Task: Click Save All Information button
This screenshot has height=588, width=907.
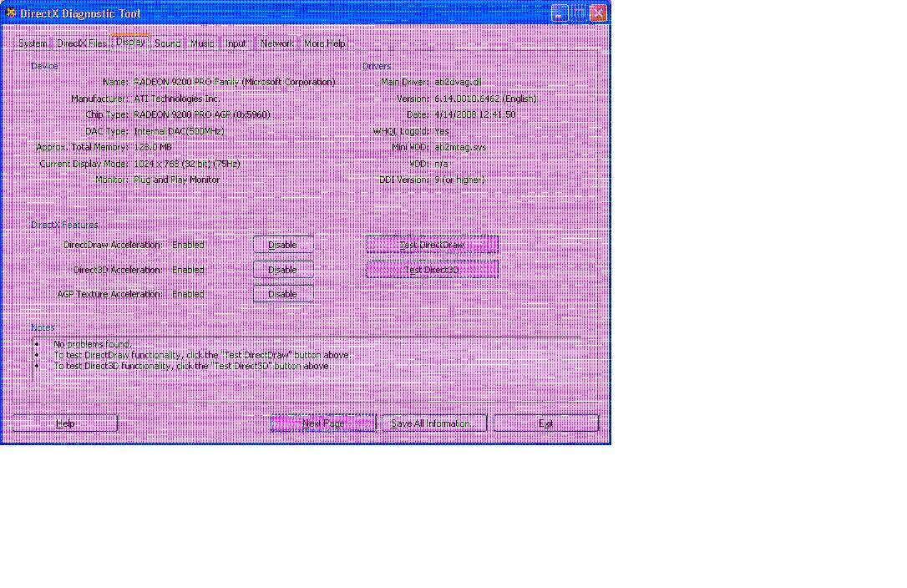Action: [x=433, y=423]
